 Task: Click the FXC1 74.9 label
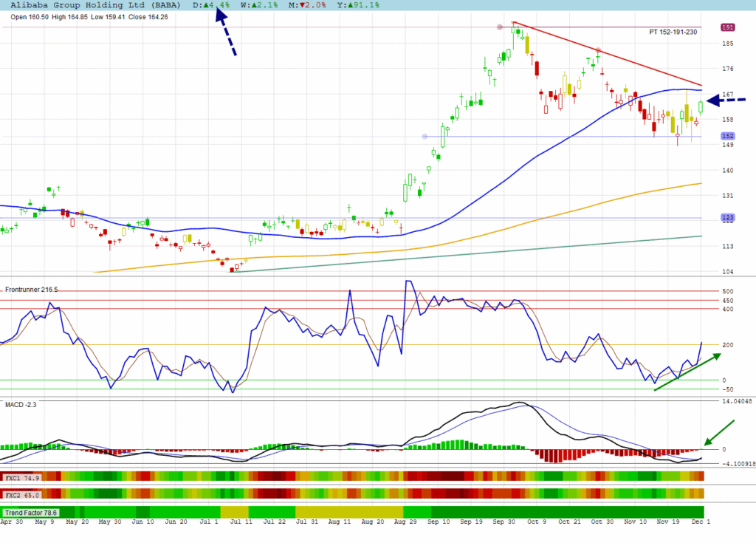click(21, 477)
